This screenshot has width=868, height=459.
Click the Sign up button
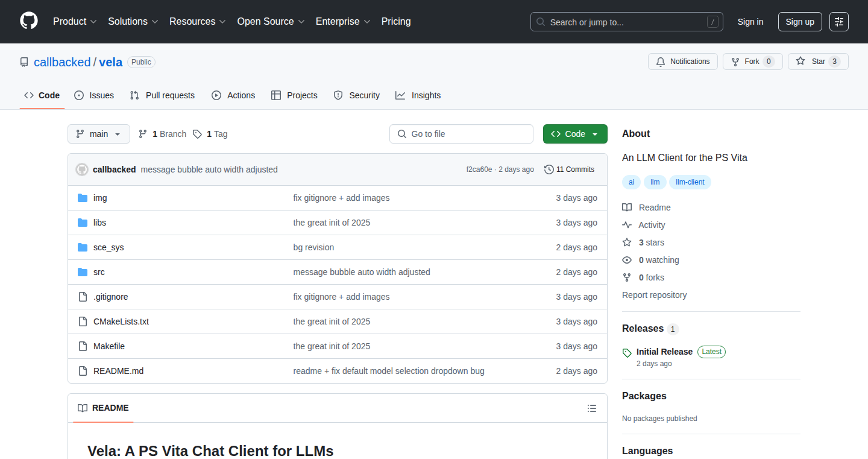(x=800, y=22)
